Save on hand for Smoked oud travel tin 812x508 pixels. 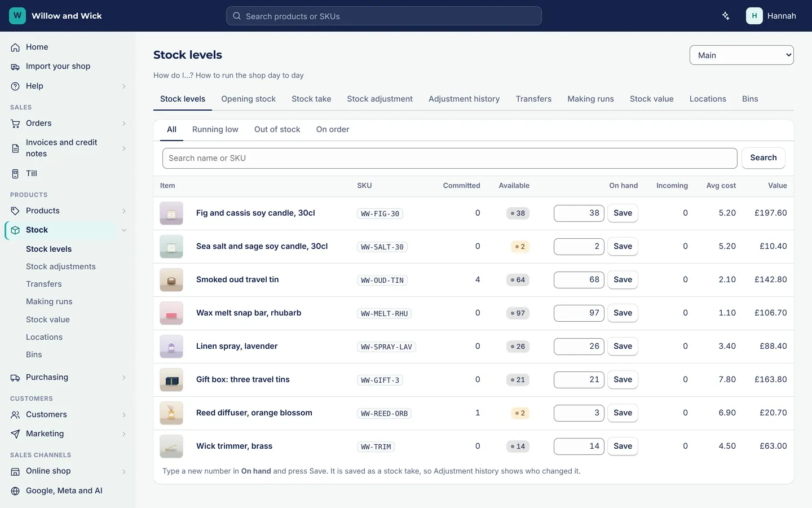(x=623, y=280)
